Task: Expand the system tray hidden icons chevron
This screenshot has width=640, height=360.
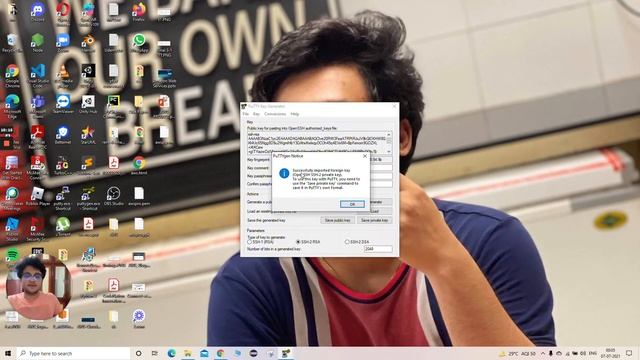Action: [543, 353]
